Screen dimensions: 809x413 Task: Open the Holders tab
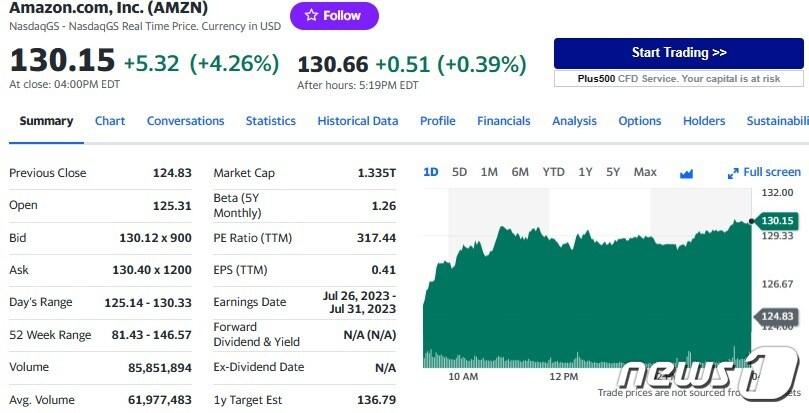point(704,121)
